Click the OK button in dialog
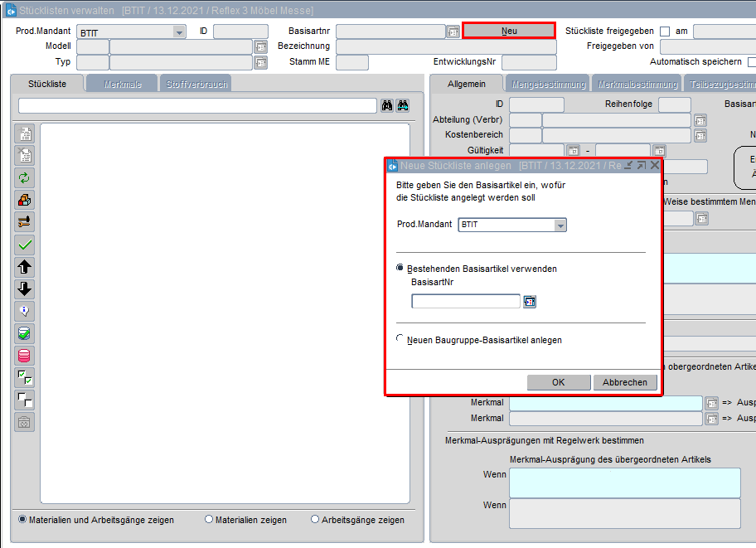Viewport: 756px width, 548px height. (x=558, y=382)
